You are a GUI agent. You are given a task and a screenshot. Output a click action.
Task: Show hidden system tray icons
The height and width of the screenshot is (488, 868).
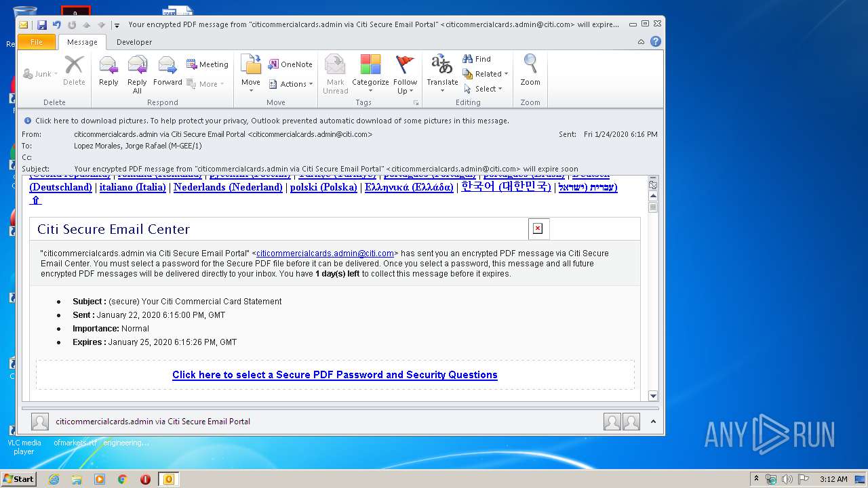coord(756,479)
